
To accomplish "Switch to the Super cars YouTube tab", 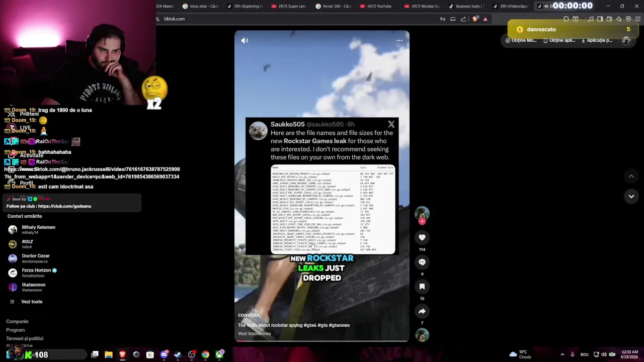I will coord(289,6).
